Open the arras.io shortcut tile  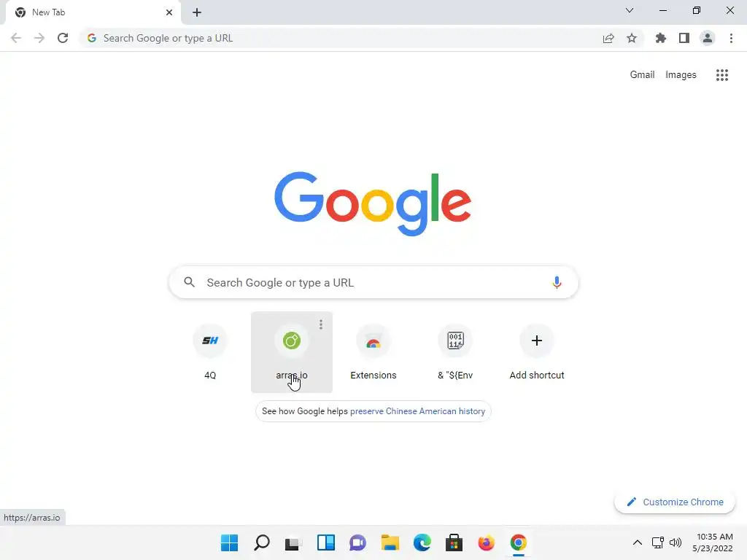coord(292,352)
